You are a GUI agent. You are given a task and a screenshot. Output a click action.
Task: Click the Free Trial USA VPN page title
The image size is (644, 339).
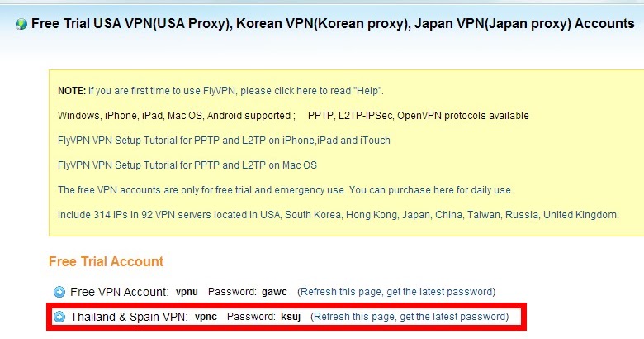pyautogui.click(x=333, y=24)
